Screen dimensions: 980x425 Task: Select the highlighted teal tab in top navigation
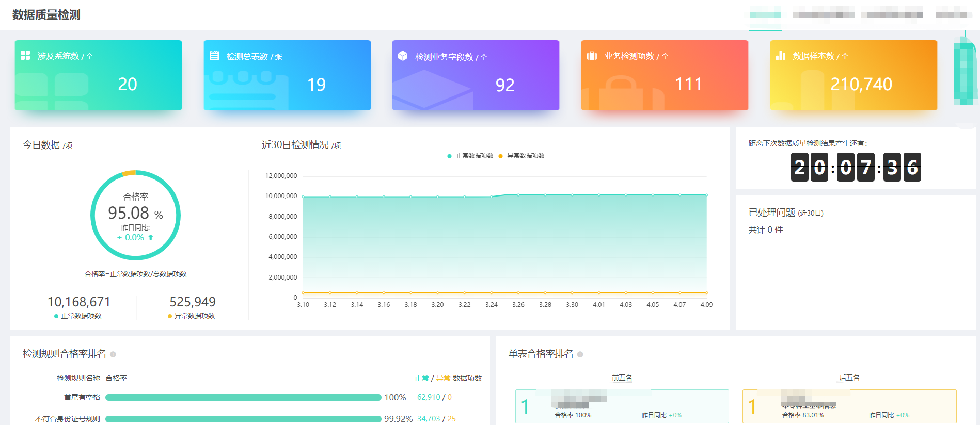[765, 15]
